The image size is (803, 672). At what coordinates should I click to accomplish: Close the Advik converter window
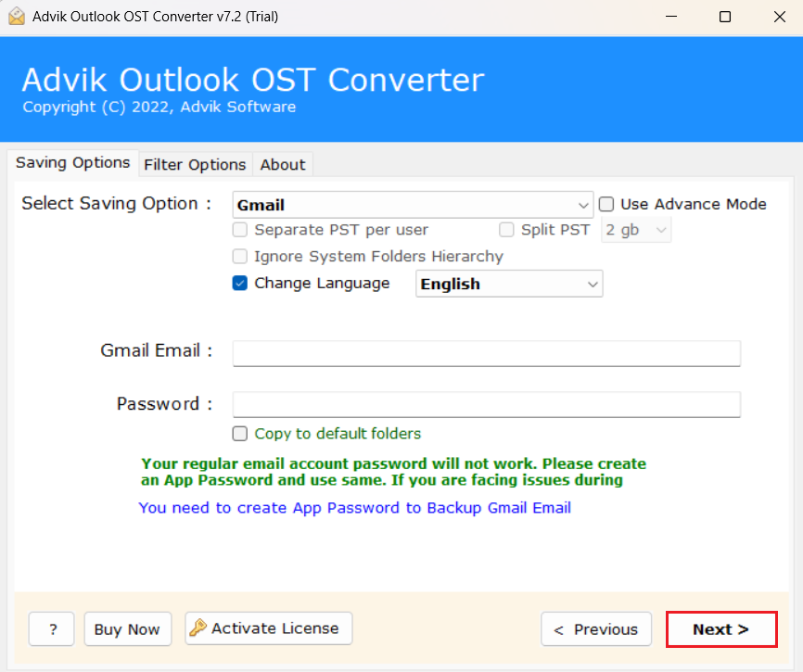[x=780, y=17]
